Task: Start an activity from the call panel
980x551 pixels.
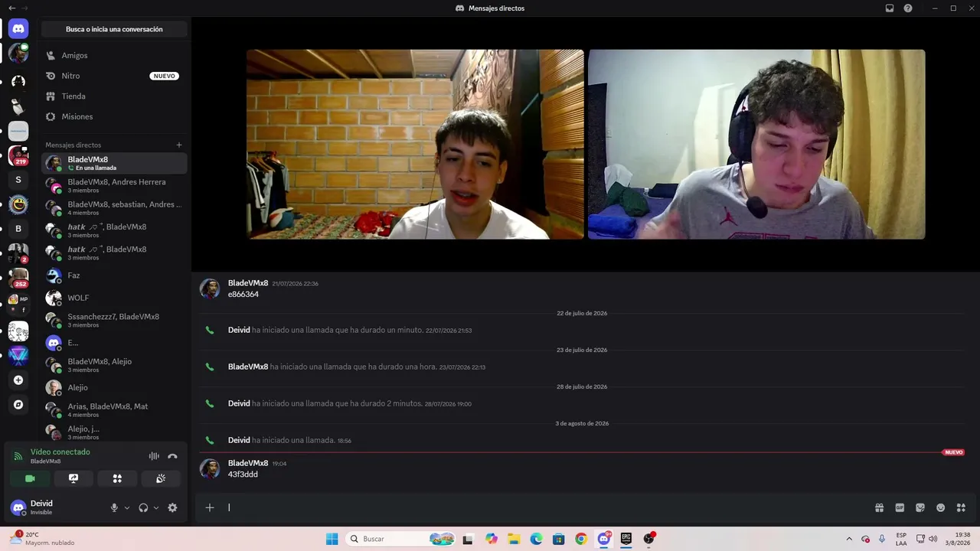Action: click(x=117, y=478)
